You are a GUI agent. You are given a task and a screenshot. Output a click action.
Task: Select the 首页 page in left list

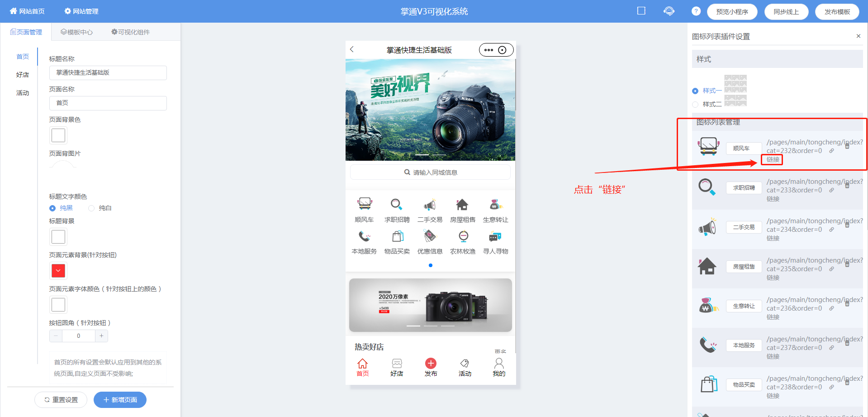[23, 57]
